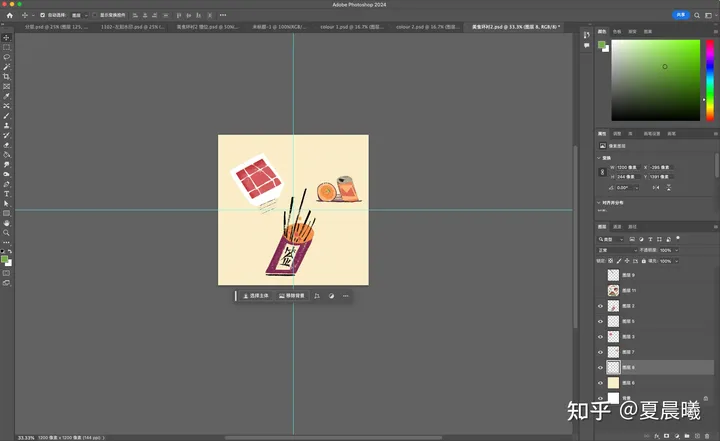Open the Comments panel icon
The width and height of the screenshot is (720, 441).
[x=586, y=45]
